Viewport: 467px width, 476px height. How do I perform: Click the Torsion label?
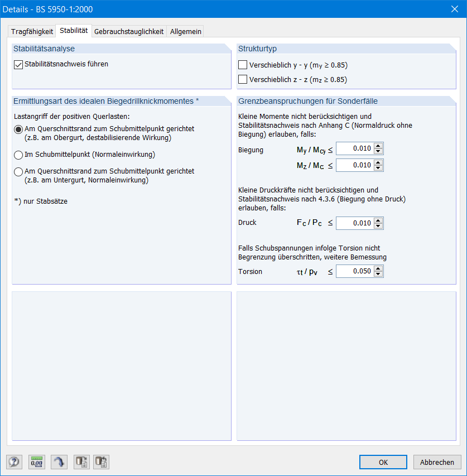point(250,271)
